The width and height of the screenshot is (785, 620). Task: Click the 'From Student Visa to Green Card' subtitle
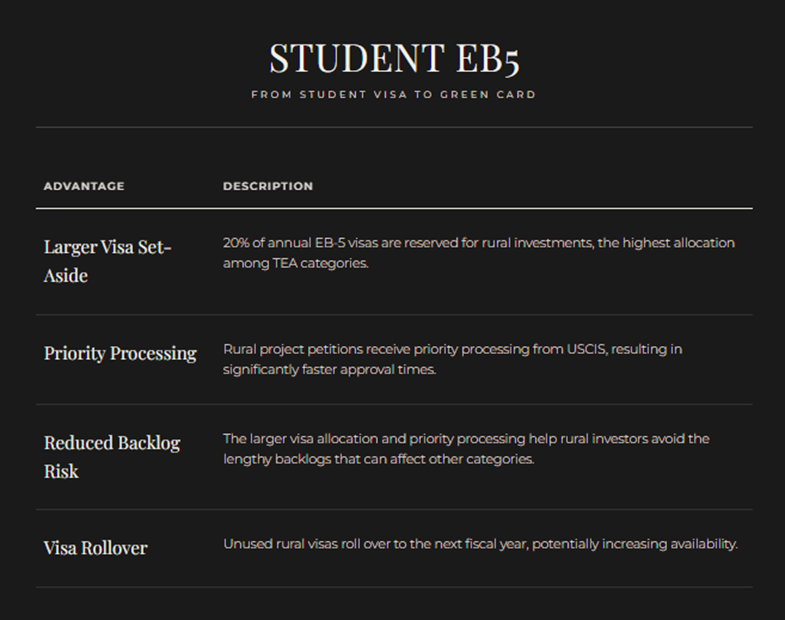tap(394, 95)
